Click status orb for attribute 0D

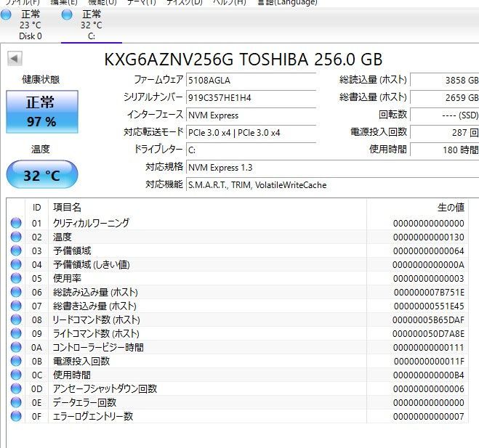click(16, 388)
